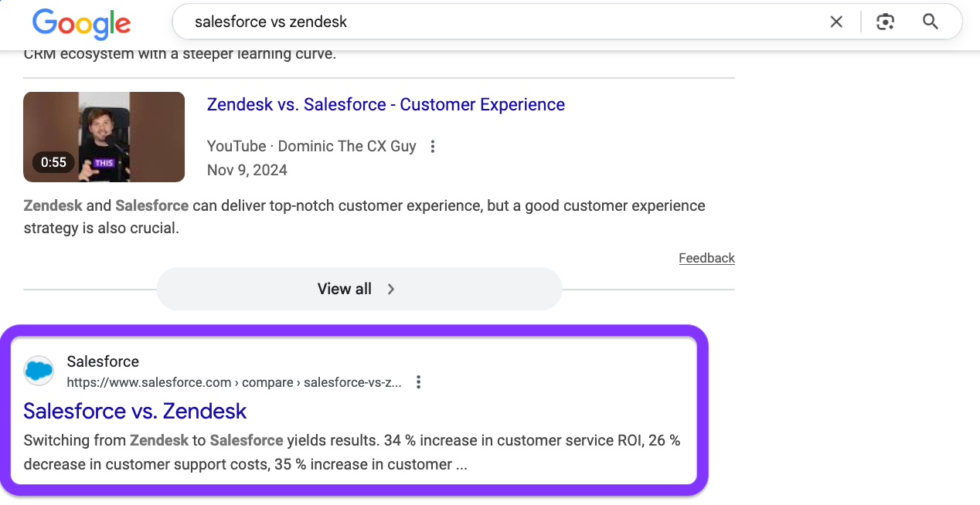This screenshot has height=505, width=980.
Task: Click the Google logo
Action: [81, 23]
